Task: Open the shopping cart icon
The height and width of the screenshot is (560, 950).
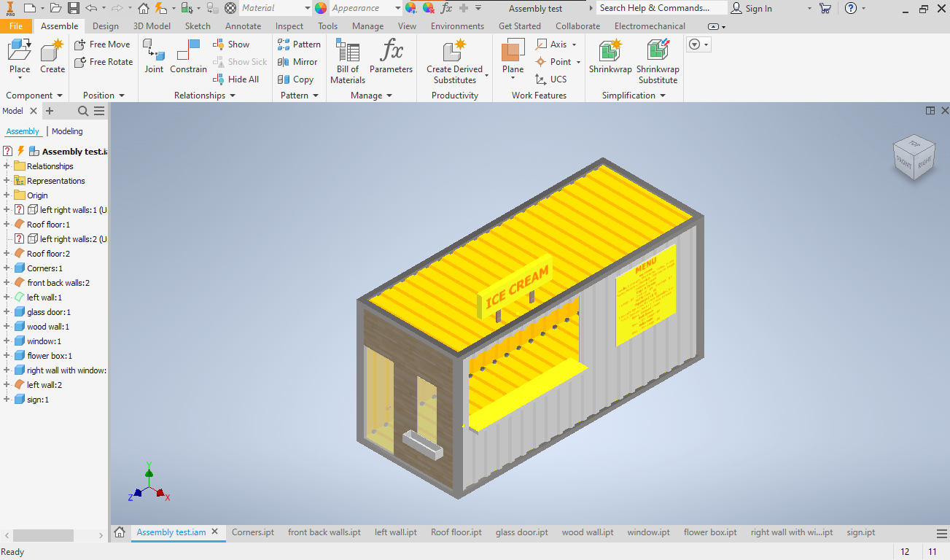Action: [825, 8]
